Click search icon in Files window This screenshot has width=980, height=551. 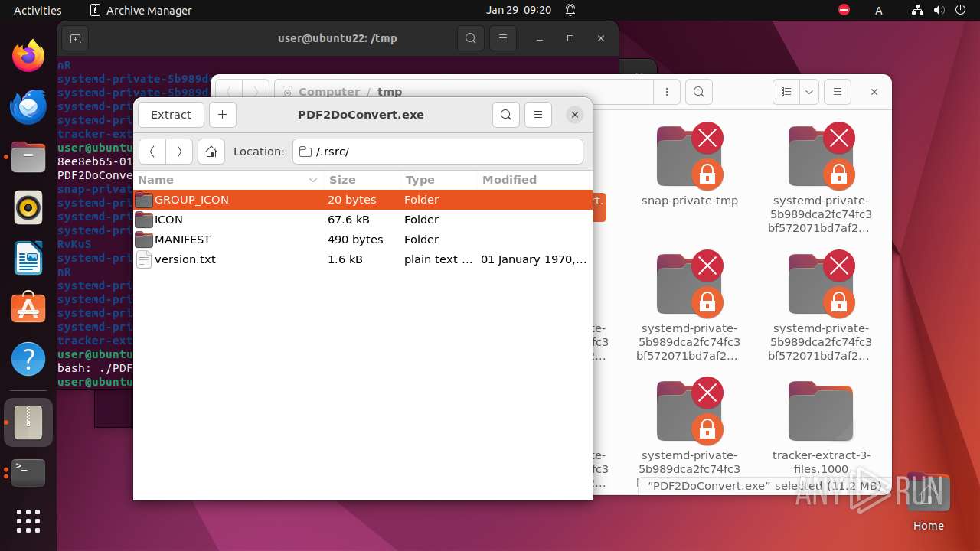tap(698, 92)
